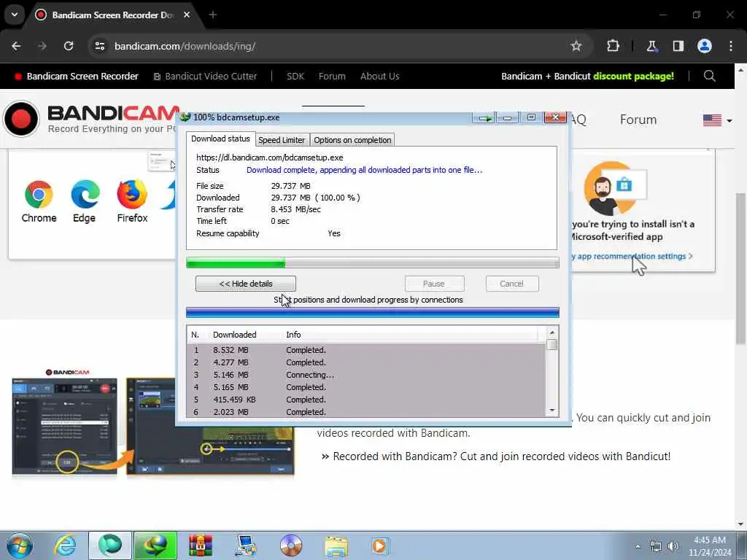Image resolution: width=747 pixels, height=560 pixels.
Task: Switch to the Download status tab
Action: pos(220,139)
